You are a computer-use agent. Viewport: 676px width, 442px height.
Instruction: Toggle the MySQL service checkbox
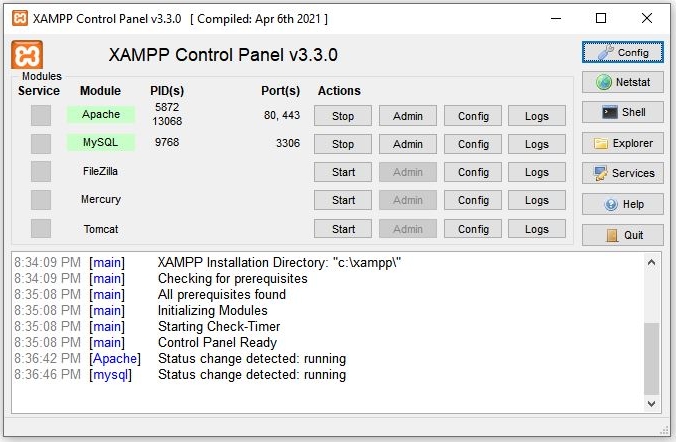point(41,144)
